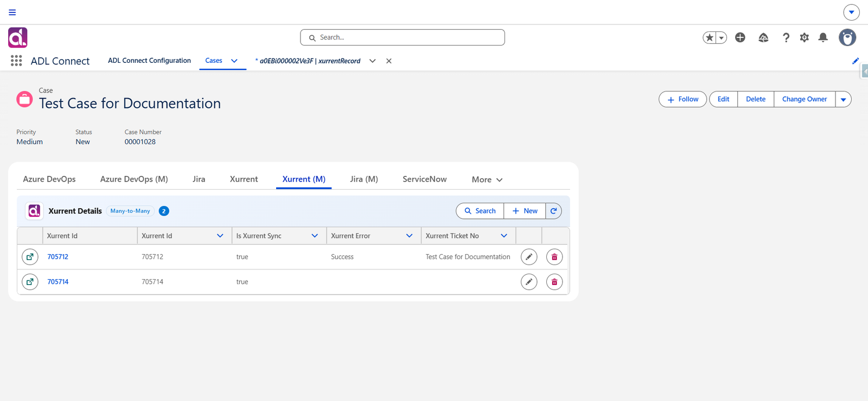The width and height of the screenshot is (868, 401).
Task: Open the 705712 record link
Action: coord(58,257)
